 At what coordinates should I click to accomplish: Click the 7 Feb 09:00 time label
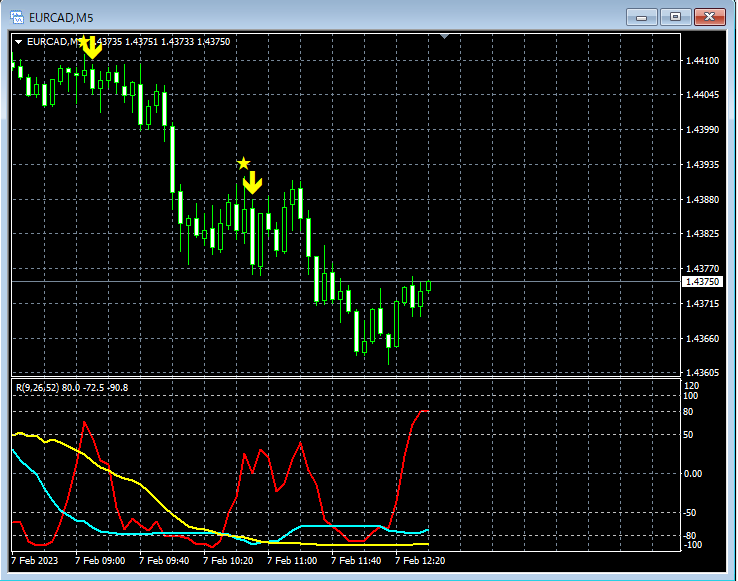pos(100,561)
